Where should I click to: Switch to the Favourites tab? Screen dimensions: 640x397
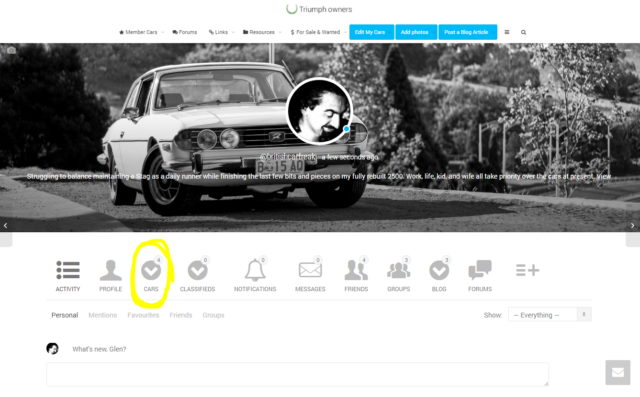pos(143,315)
